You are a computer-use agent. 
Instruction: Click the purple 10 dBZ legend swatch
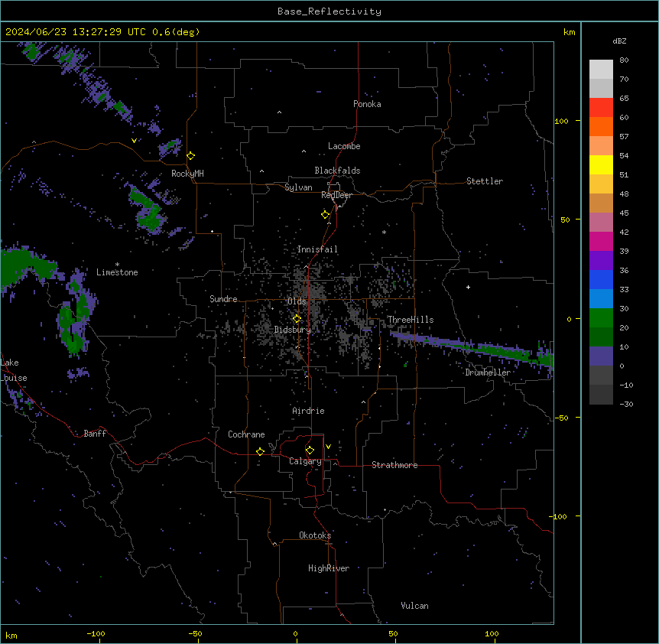pyautogui.click(x=601, y=356)
